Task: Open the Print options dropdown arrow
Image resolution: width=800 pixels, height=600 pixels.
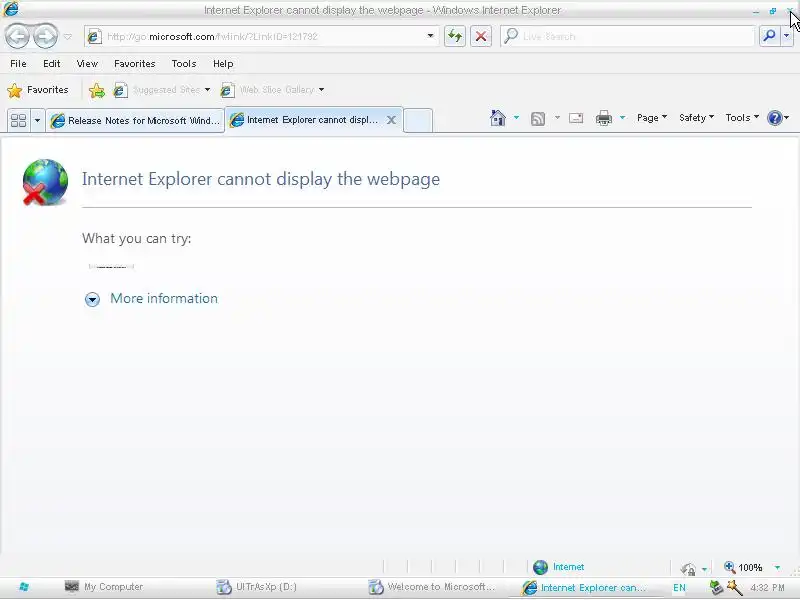Action: click(x=622, y=118)
